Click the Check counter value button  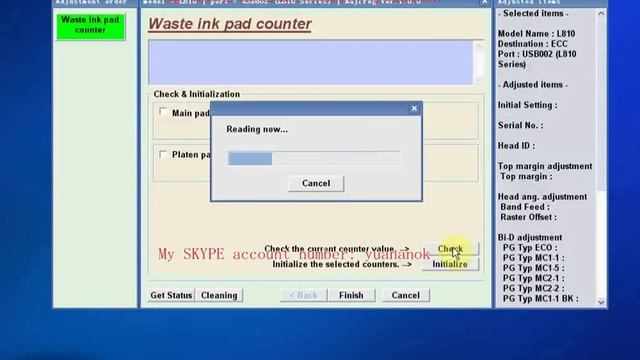(x=450, y=249)
